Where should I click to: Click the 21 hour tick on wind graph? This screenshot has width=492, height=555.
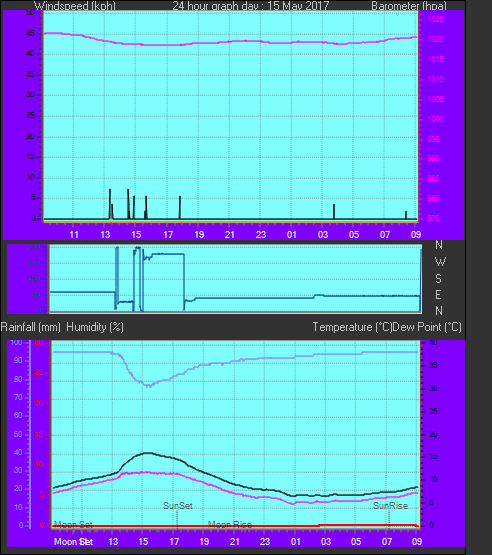(230, 235)
